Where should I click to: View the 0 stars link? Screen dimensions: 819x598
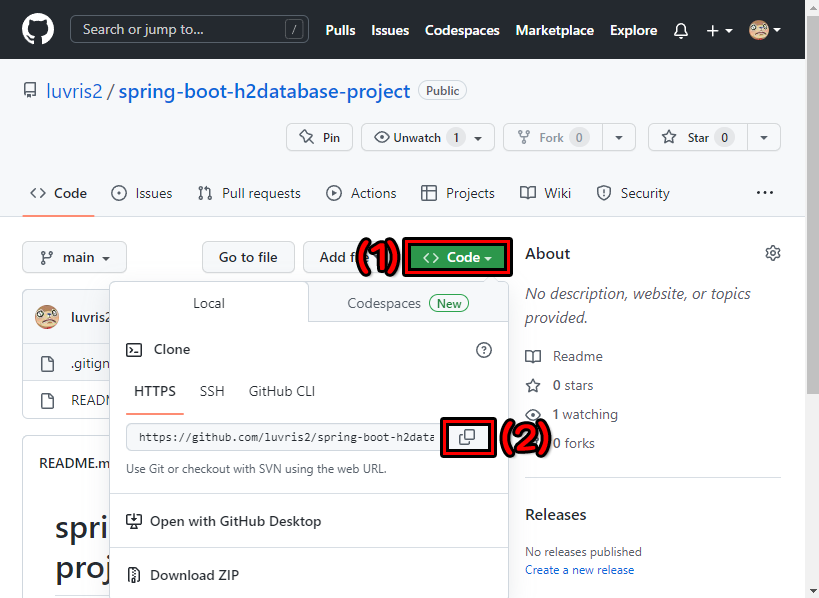(x=559, y=385)
